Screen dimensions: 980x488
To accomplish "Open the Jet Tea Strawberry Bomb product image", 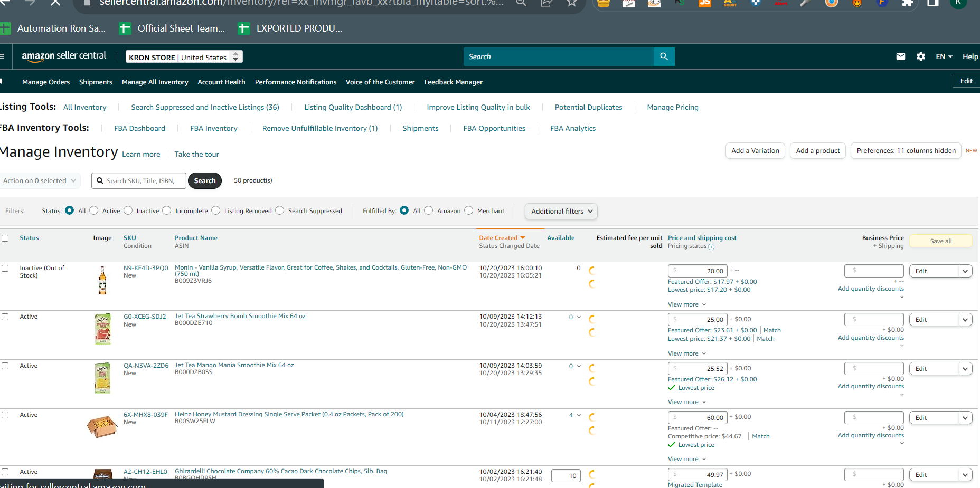I will pos(102,329).
